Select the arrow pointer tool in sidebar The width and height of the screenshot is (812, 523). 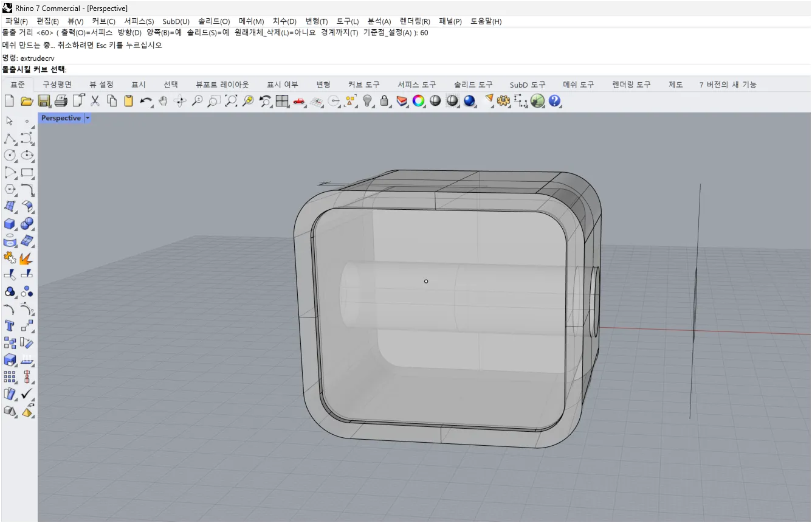[10, 121]
